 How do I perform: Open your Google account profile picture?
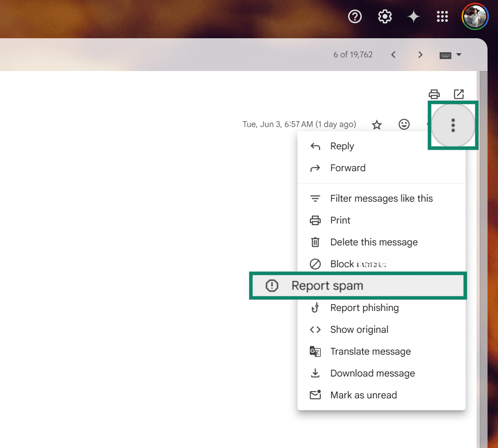tap(475, 16)
